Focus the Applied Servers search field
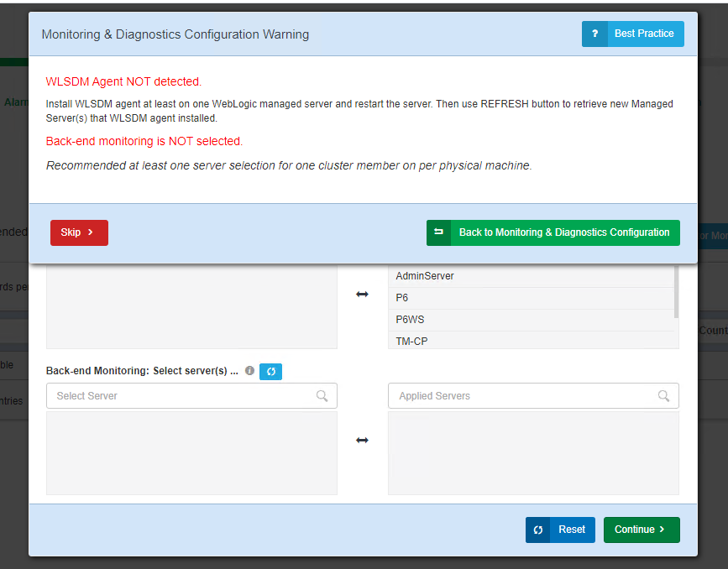The height and width of the screenshot is (569, 728). click(x=533, y=396)
